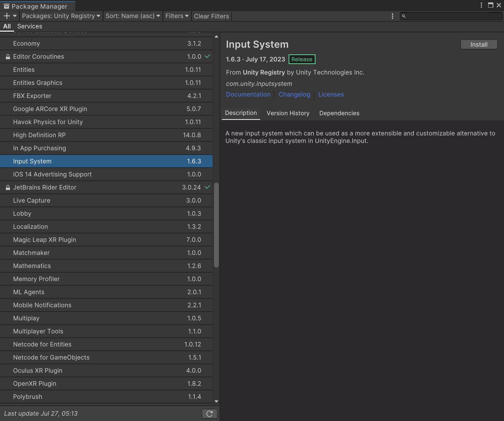The height and width of the screenshot is (421, 504).
Task: Select the Polybrush package
Action: 106,397
